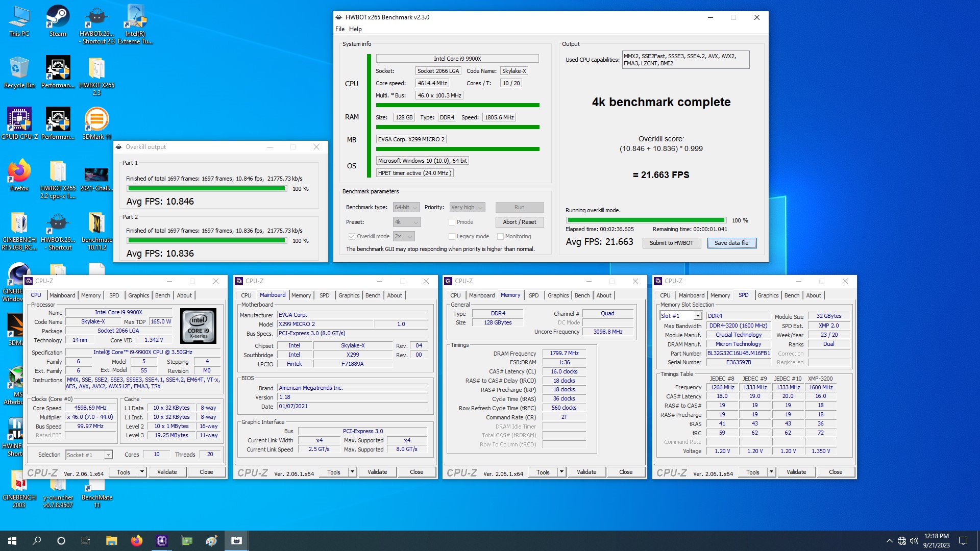980x551 pixels.
Task: Open Socket #1 selection dropdown in CPU-Z
Action: (89, 455)
